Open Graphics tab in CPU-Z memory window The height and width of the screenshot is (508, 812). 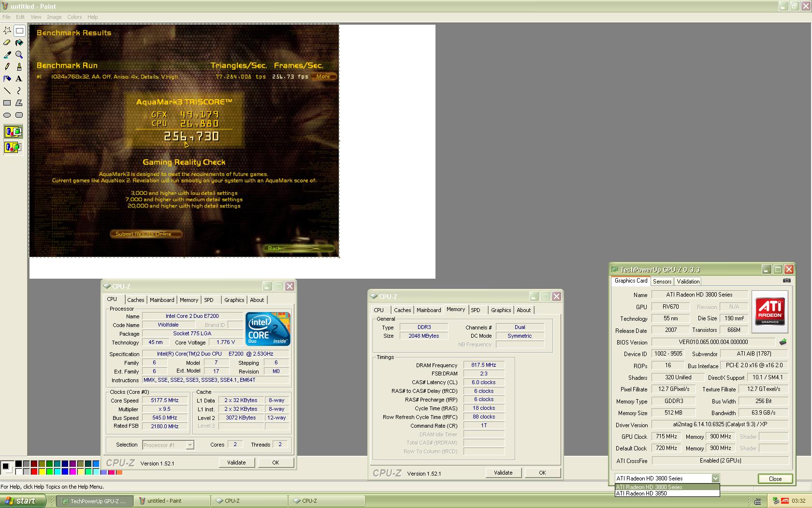click(x=501, y=310)
